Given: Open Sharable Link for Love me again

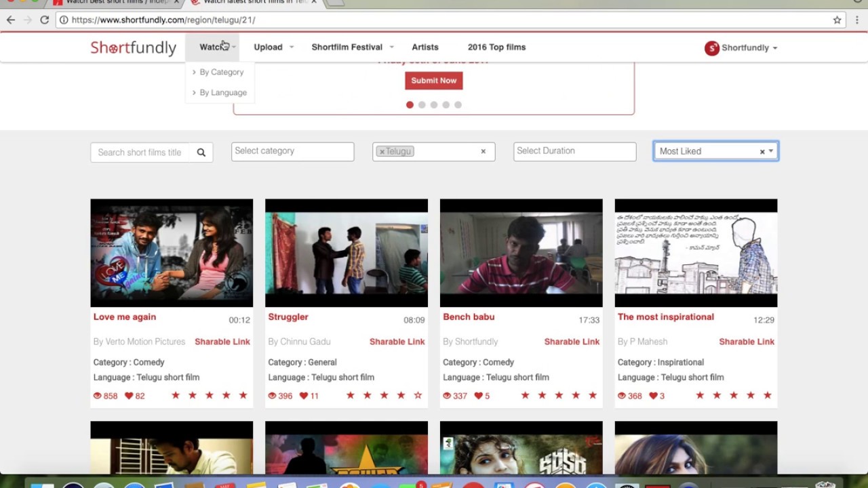Looking at the screenshot, I should click(222, 342).
